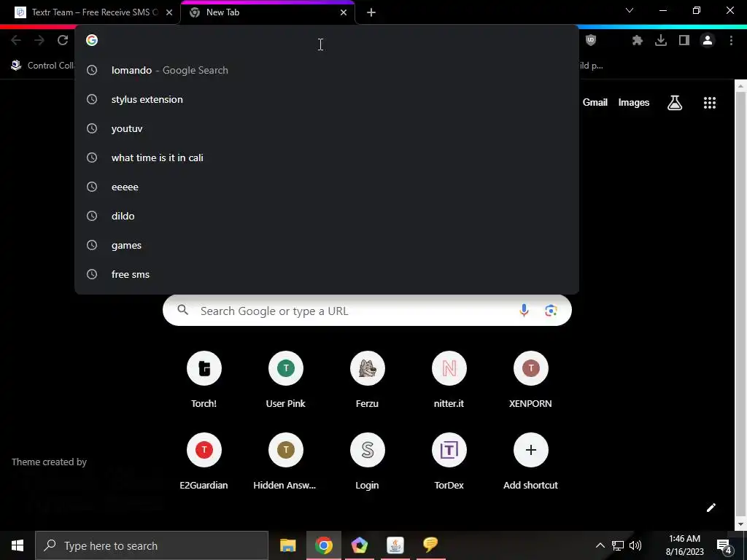Open Search Labs flask icon
The image size is (747, 560).
[x=675, y=102]
